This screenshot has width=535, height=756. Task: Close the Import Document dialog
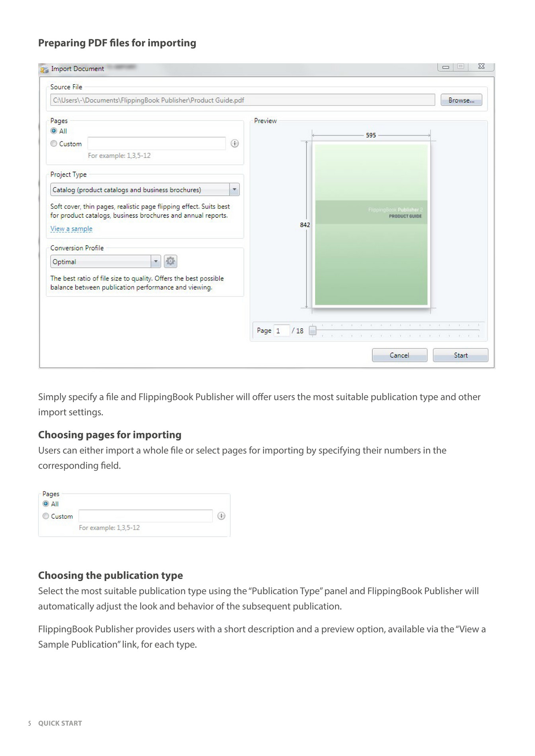[x=481, y=66]
